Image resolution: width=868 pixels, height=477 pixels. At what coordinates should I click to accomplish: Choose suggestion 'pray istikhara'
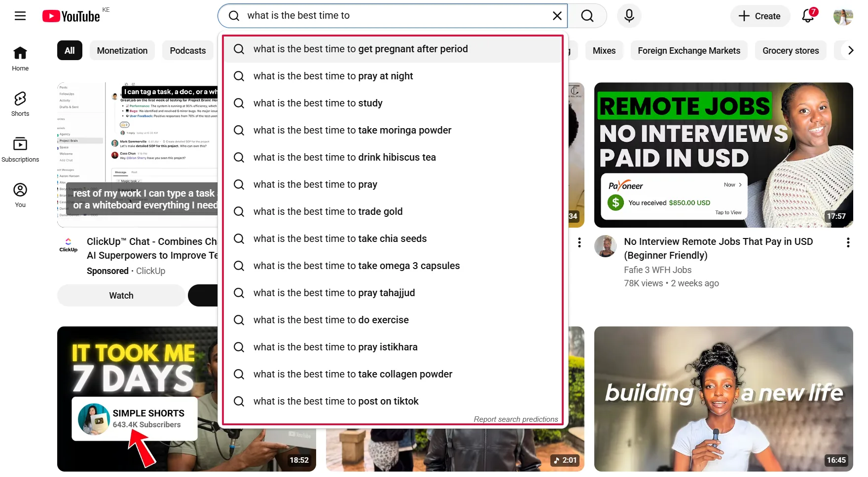tap(393, 347)
